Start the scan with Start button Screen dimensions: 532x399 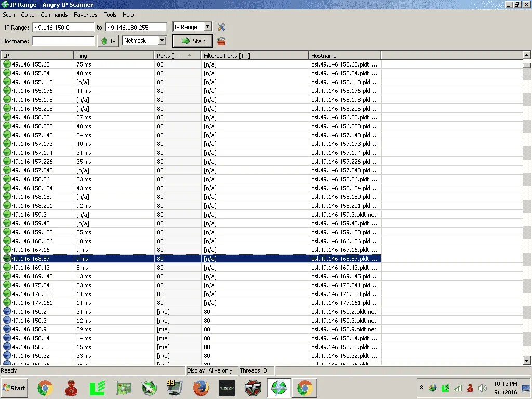point(193,41)
